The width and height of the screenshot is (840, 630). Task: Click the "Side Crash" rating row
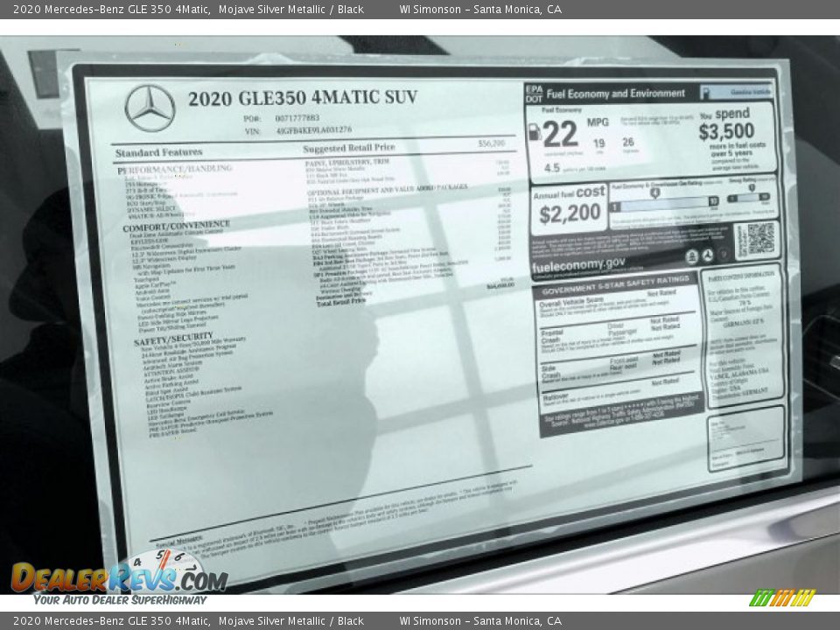tap(618, 367)
